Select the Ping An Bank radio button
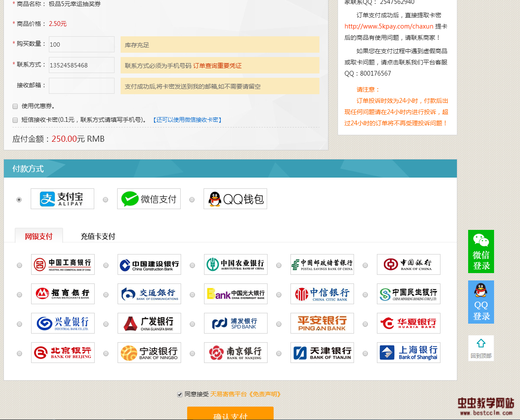This screenshot has width=520, height=420. point(279,324)
